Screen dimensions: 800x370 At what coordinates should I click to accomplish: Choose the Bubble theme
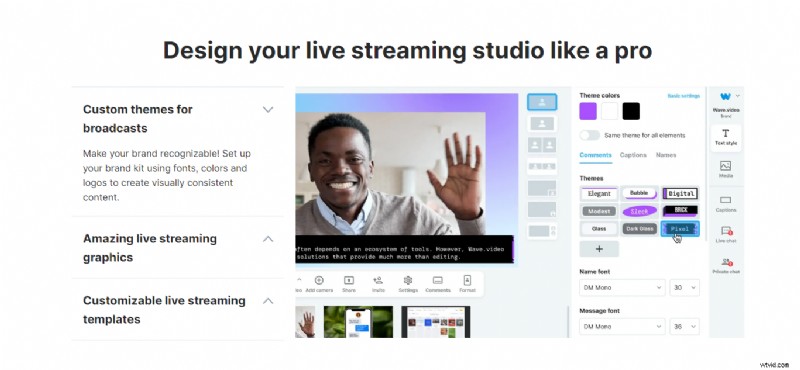tap(639, 193)
